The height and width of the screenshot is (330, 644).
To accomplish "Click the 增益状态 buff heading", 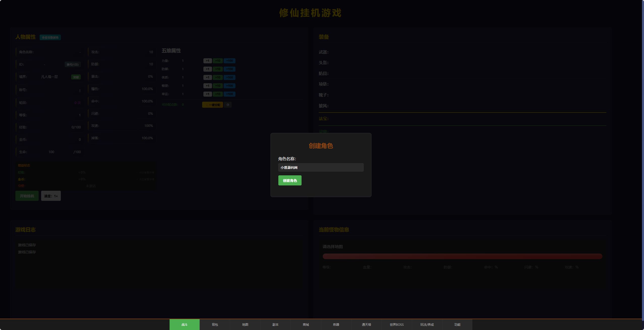I will coord(24,166).
